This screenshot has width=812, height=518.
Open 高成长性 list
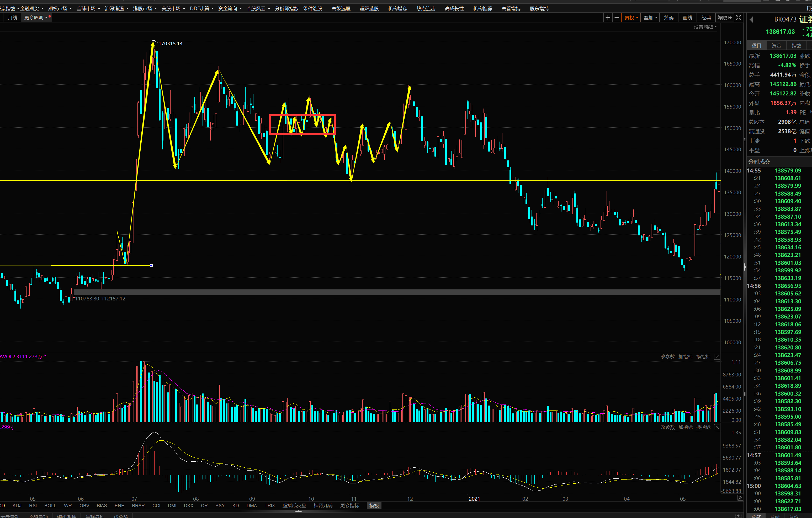pos(454,8)
